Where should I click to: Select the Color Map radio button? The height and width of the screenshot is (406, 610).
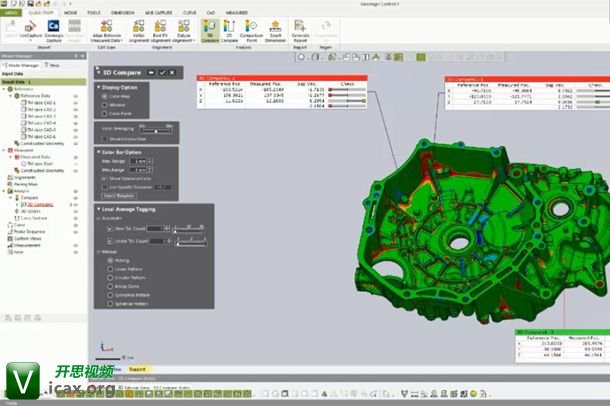[x=103, y=96]
